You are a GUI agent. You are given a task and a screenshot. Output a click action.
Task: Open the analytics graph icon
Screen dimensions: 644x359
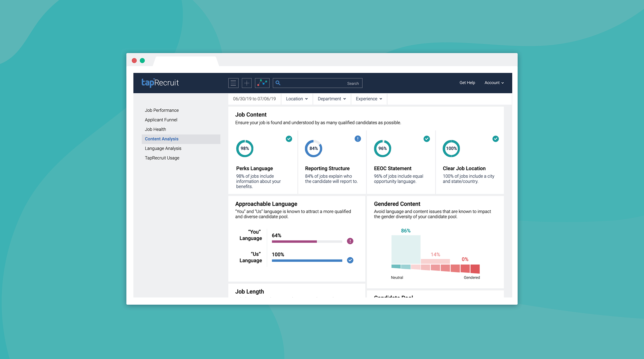[x=262, y=83]
